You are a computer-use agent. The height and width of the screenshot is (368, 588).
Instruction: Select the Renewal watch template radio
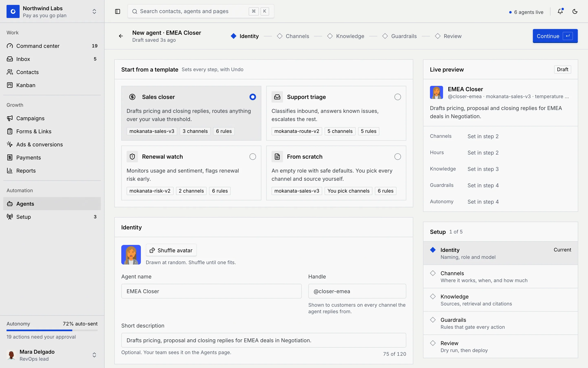tap(253, 156)
